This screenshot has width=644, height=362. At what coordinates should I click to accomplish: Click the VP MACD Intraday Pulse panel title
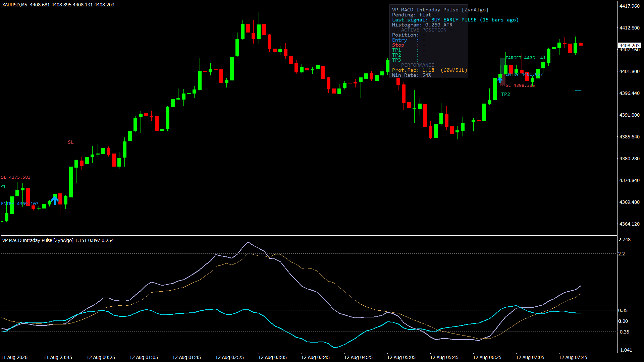point(440,10)
